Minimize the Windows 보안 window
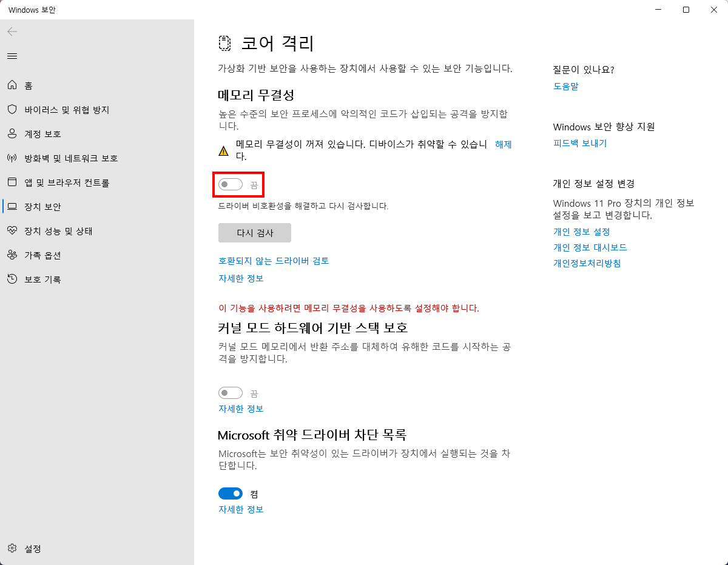728x565 pixels. tap(658, 10)
